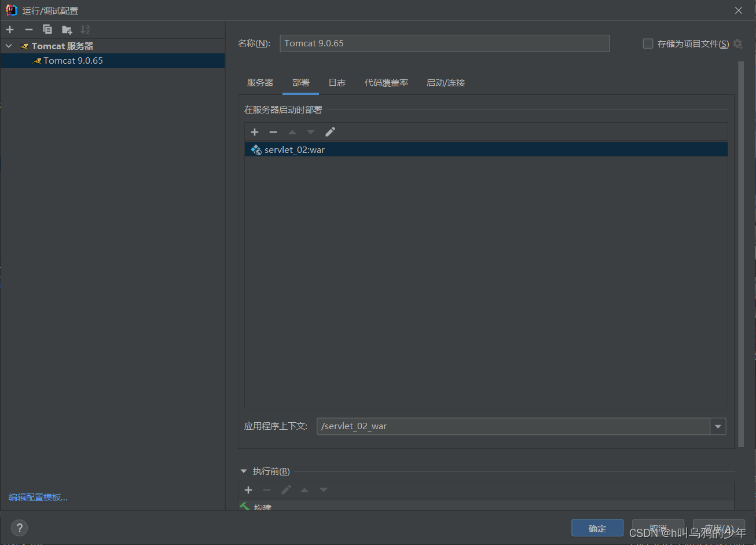The height and width of the screenshot is (545, 756).
Task: Close the 运行/调试配置 dialog
Action: (739, 10)
